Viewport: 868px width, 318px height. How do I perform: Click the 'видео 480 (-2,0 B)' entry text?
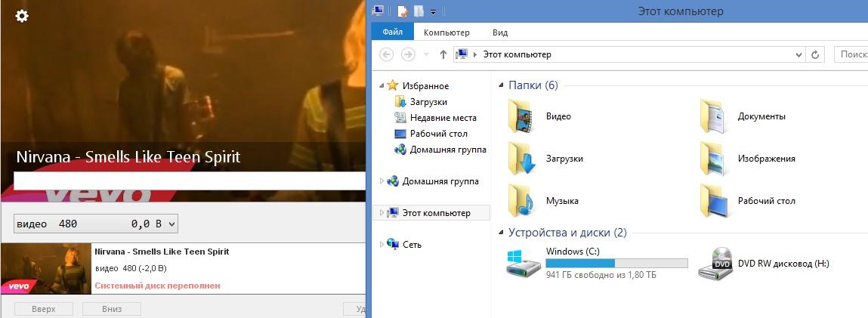[x=131, y=268]
